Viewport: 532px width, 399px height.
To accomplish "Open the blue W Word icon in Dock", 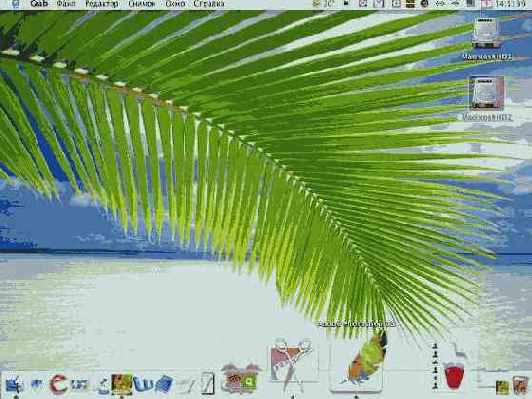I will 143,384.
